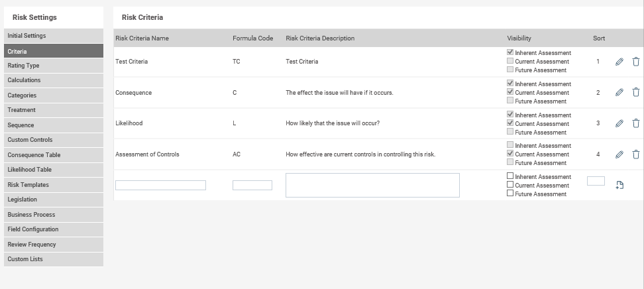Click the add new criteria icon
The height and width of the screenshot is (289, 644).
(619, 185)
